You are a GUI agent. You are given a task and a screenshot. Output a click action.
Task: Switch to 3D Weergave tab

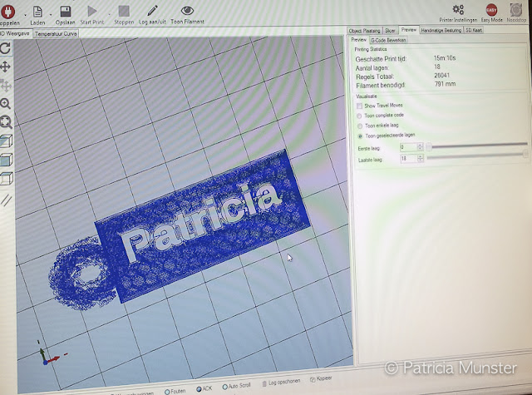point(15,33)
